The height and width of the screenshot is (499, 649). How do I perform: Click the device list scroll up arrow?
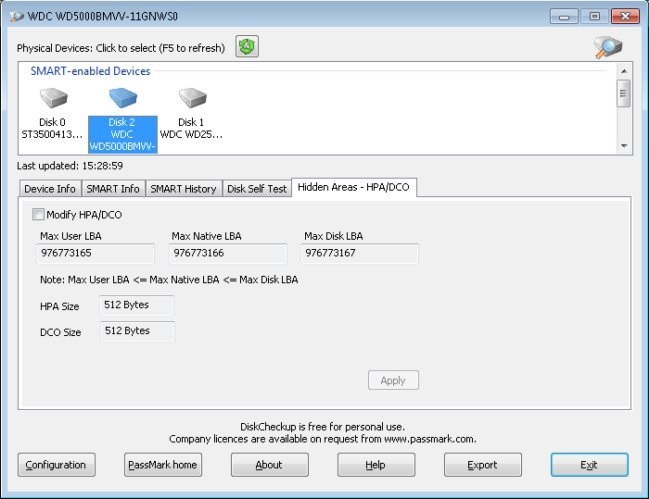[x=624, y=71]
